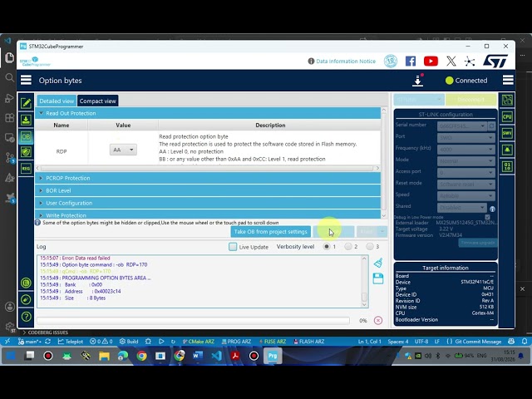This screenshot has width=532, height=399.
Task: Click the download update icon with red dot
Action: 417,81
